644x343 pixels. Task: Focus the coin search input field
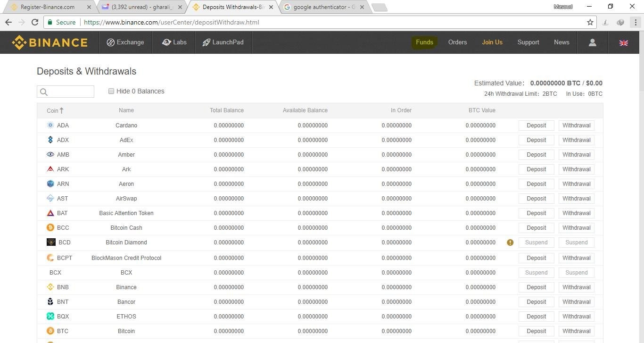(x=66, y=92)
